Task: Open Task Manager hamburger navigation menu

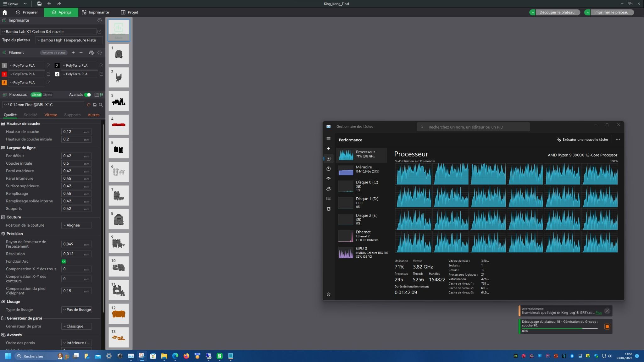Action: click(329, 139)
